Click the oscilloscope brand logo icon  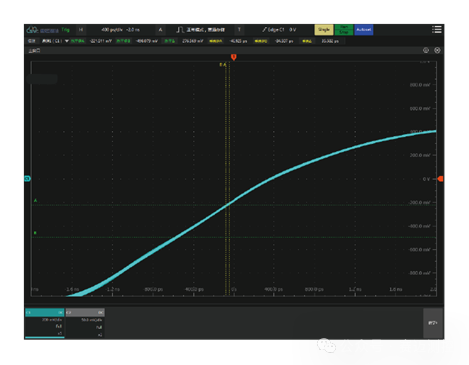point(32,30)
